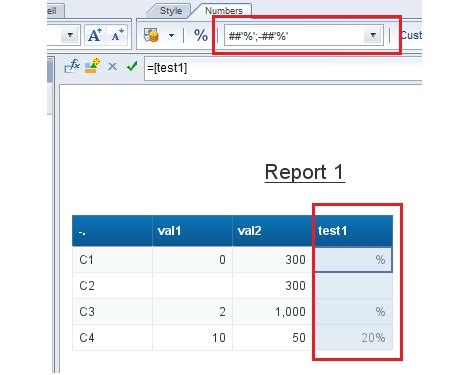Open the currency format dropdown arrow

pyautogui.click(x=171, y=35)
